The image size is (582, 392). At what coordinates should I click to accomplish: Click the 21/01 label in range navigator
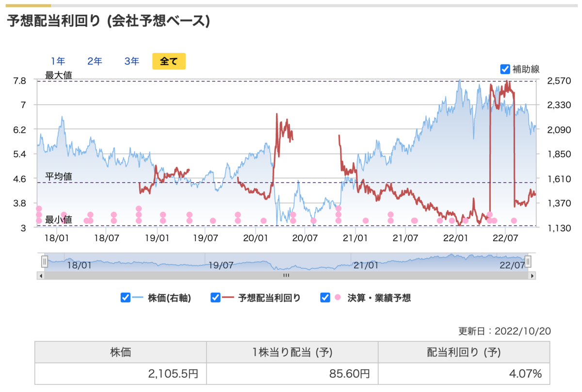pyautogui.click(x=366, y=265)
